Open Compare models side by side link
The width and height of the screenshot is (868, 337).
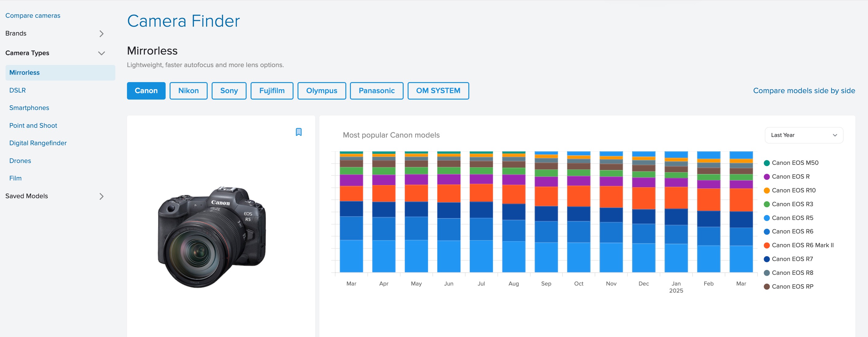pyautogui.click(x=804, y=91)
